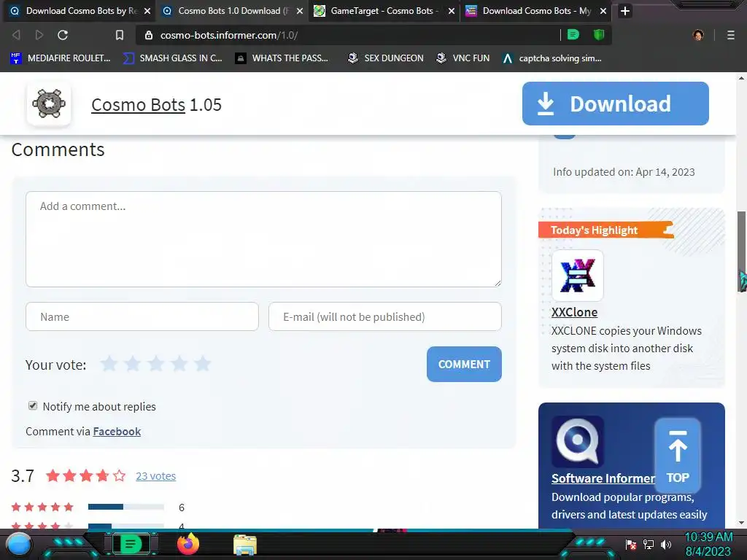Rate three stars in Your vote
Screen dimensions: 747x560
click(x=156, y=364)
